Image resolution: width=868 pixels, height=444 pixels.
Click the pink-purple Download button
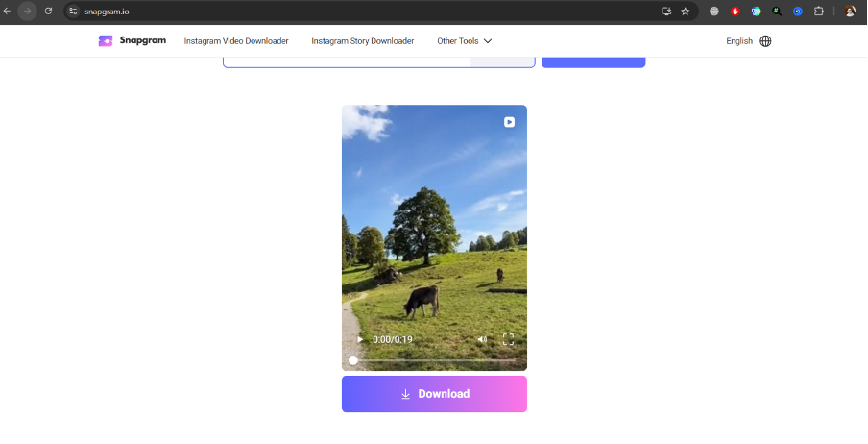coord(434,394)
